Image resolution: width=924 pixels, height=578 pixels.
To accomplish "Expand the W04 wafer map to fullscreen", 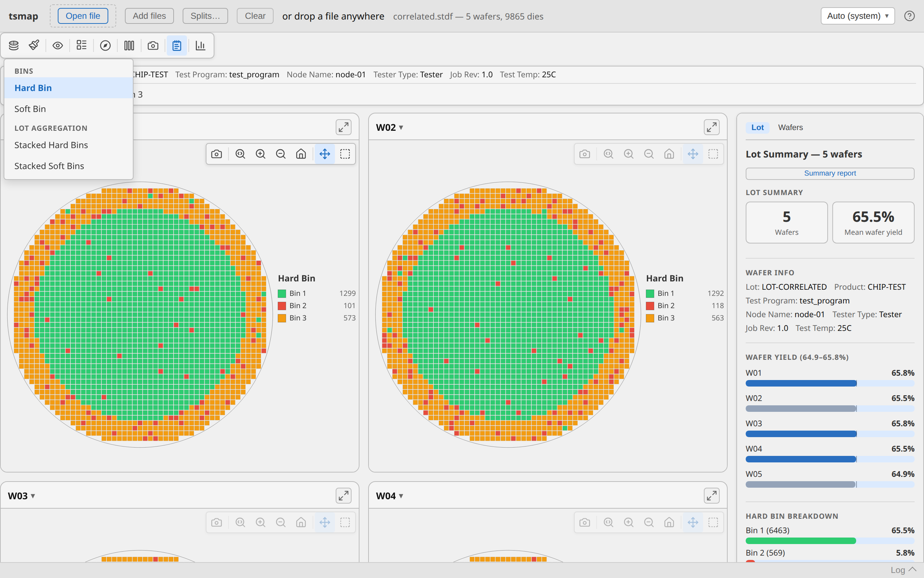I will point(712,496).
